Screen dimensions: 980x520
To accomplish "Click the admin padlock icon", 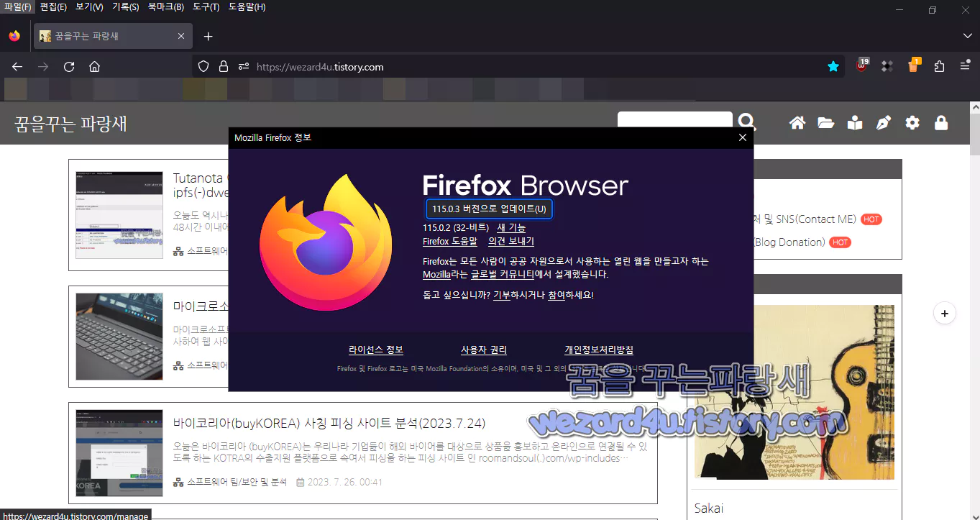I will click(940, 122).
